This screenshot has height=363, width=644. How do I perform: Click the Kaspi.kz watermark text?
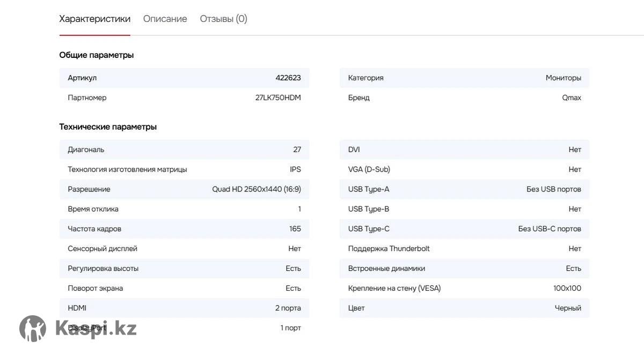96,328
